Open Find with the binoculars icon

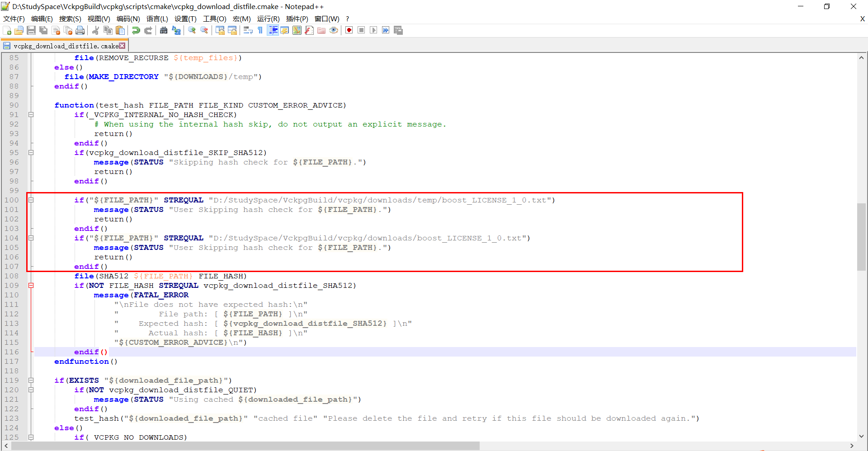tap(164, 30)
